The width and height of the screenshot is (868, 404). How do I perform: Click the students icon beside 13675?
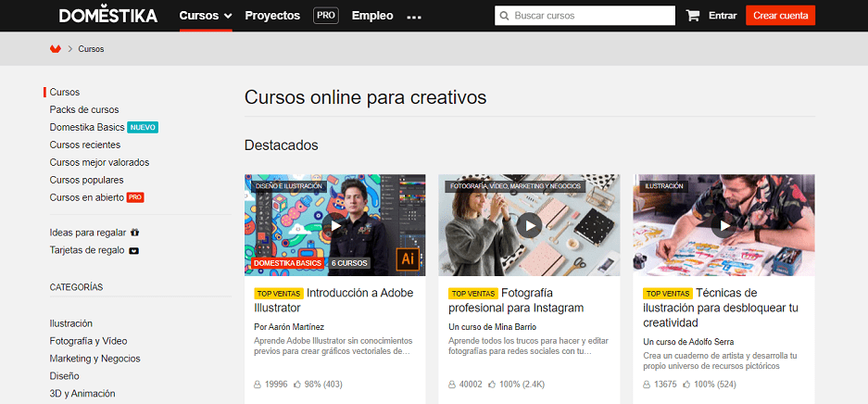click(647, 384)
